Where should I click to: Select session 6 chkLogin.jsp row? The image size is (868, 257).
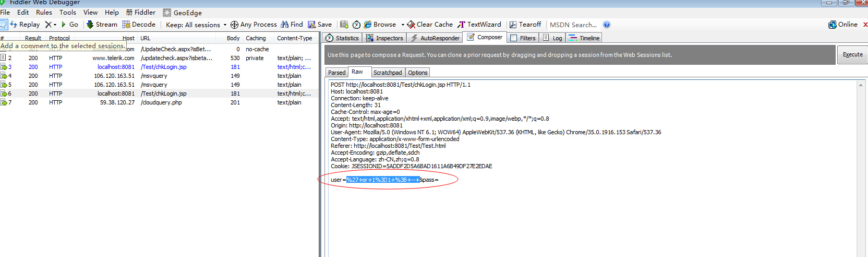tap(163, 94)
